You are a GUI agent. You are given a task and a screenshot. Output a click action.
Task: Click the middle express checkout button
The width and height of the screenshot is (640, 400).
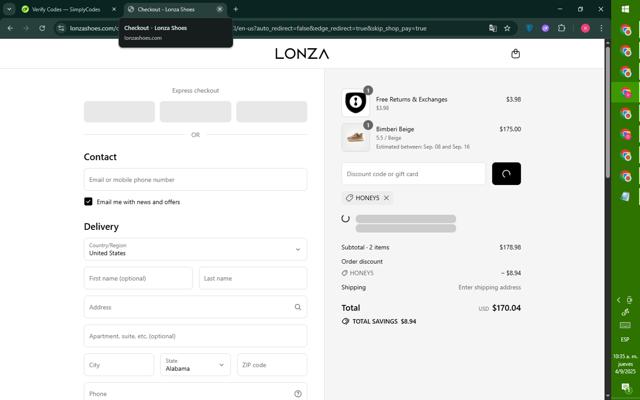point(195,111)
